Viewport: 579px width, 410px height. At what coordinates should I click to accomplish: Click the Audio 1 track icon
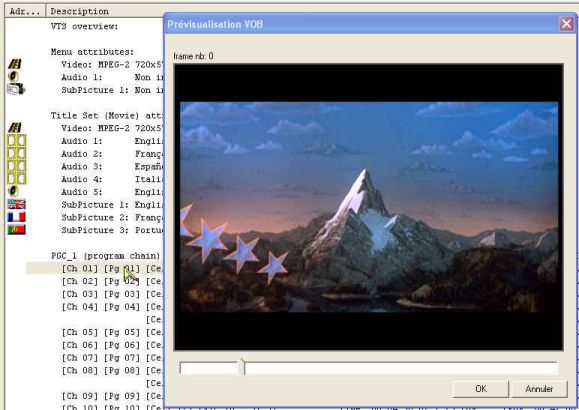(17, 140)
